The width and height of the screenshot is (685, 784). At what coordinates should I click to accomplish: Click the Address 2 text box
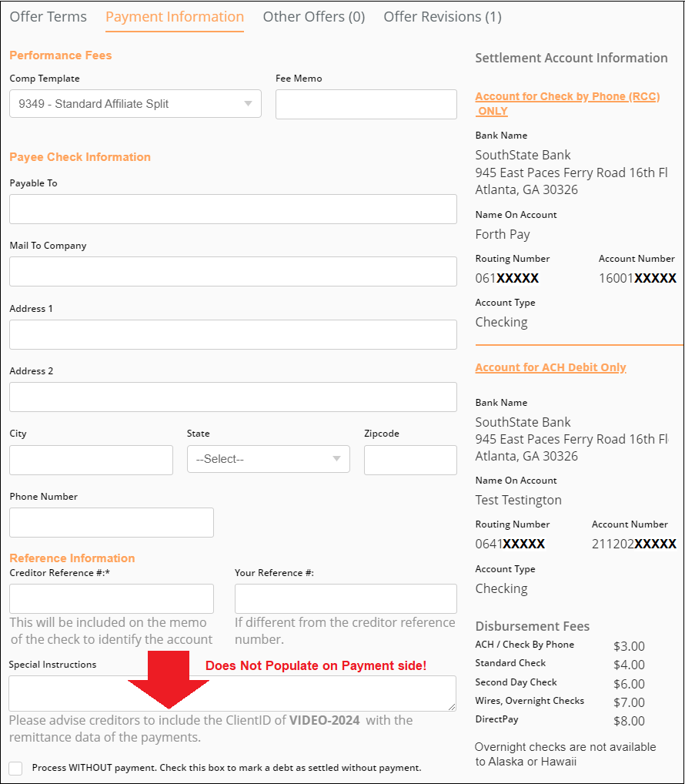[233, 397]
